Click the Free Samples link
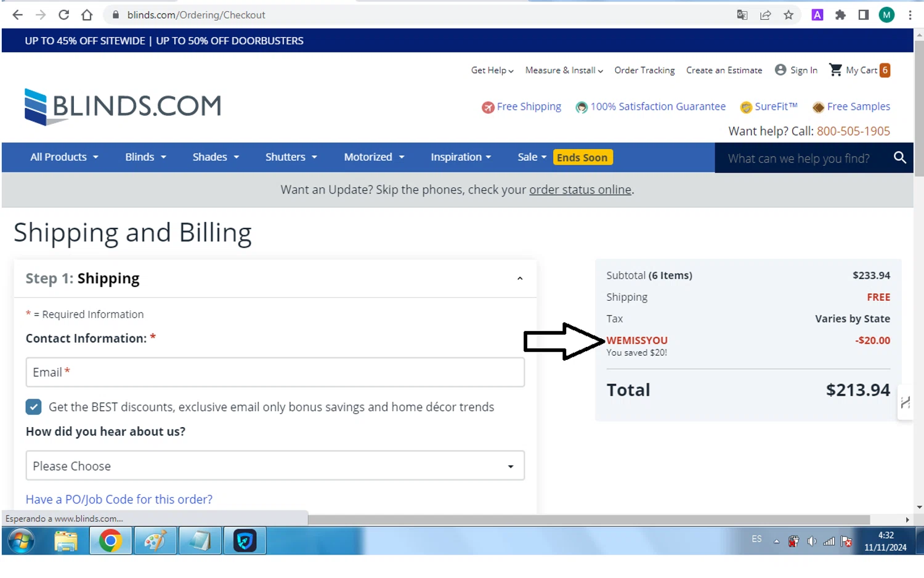 851,107
